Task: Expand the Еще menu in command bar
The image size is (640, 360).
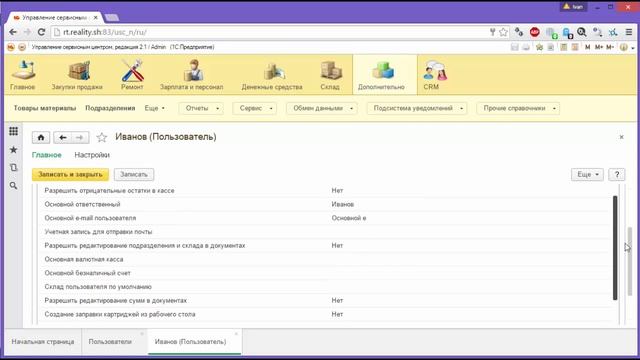Action: pyautogui.click(x=155, y=108)
